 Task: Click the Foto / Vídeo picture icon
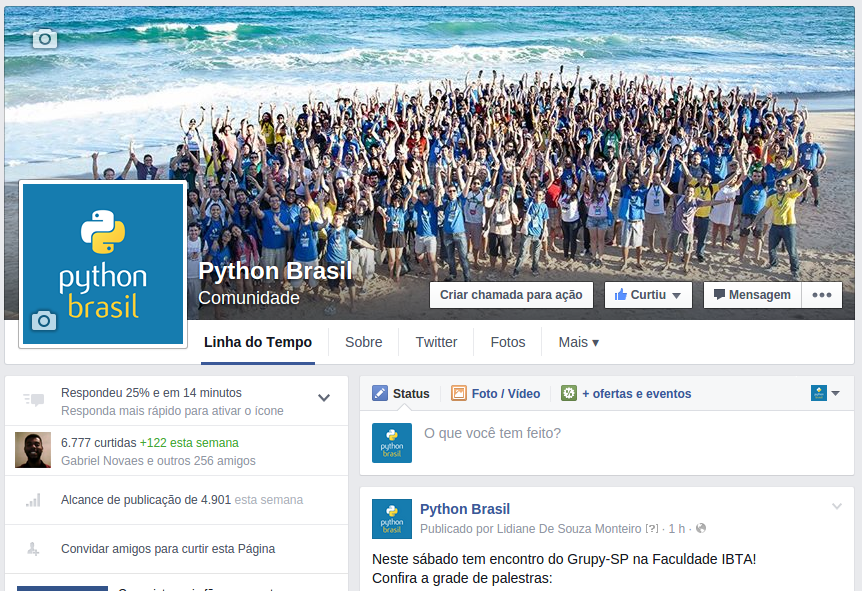[458, 393]
